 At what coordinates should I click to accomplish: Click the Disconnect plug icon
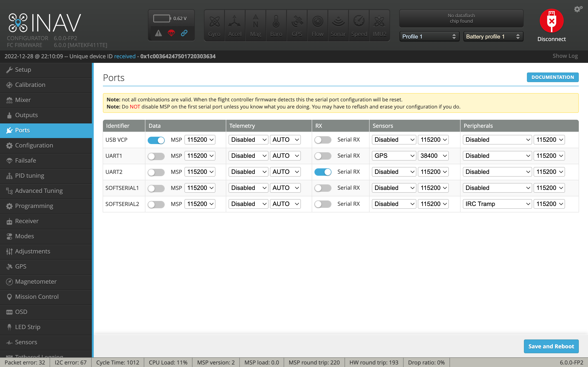551,21
